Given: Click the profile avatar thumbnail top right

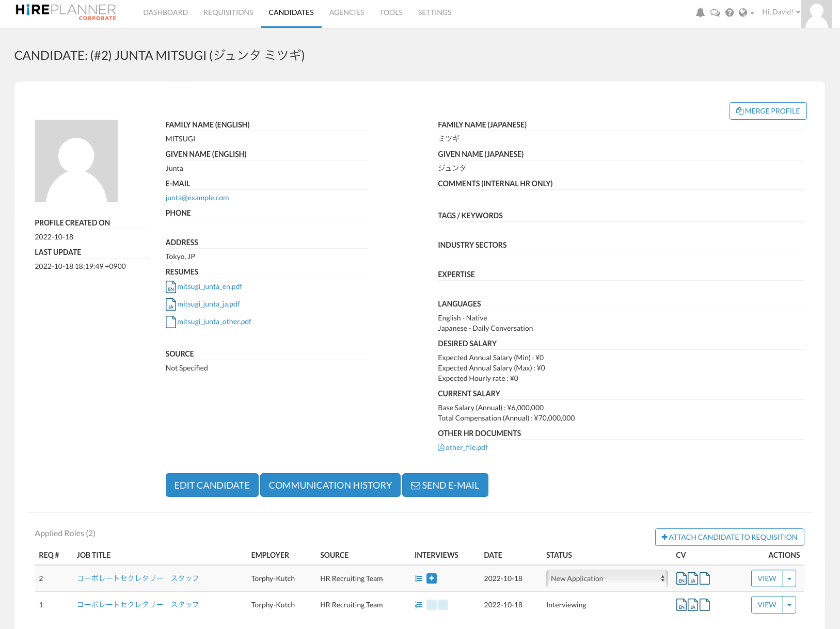Looking at the screenshot, I should [x=816, y=14].
